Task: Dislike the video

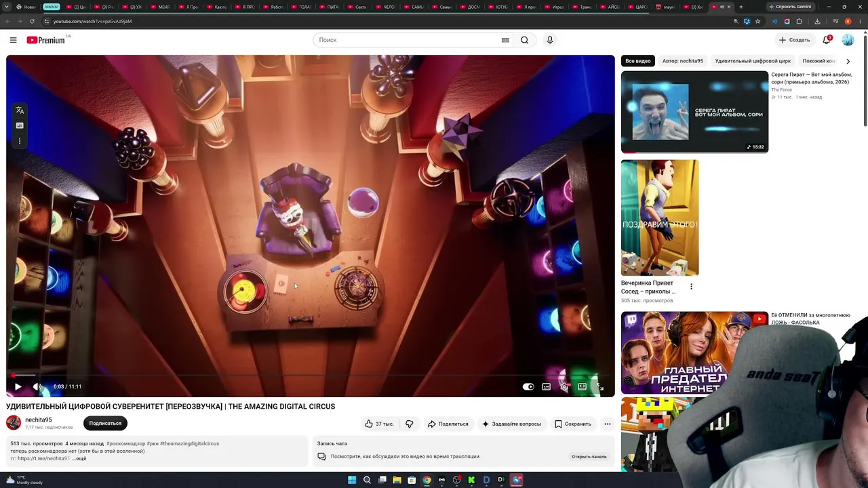Action: (410, 424)
